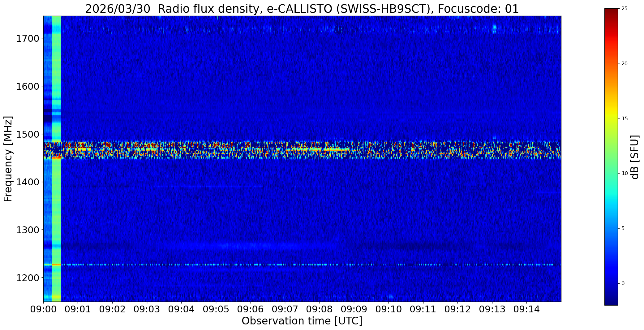Click the 09:01 time tick label

coord(78,309)
